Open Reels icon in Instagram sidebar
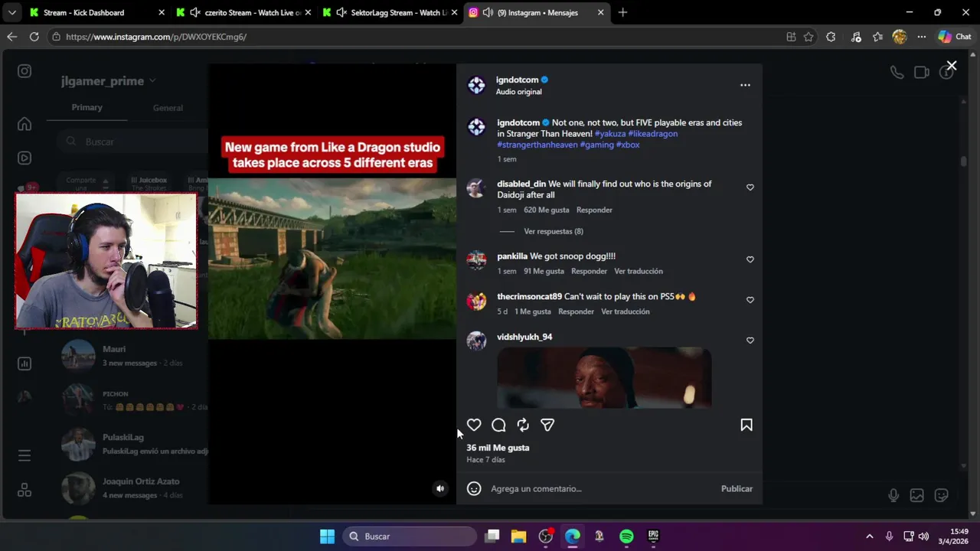980x551 pixels. click(24, 158)
